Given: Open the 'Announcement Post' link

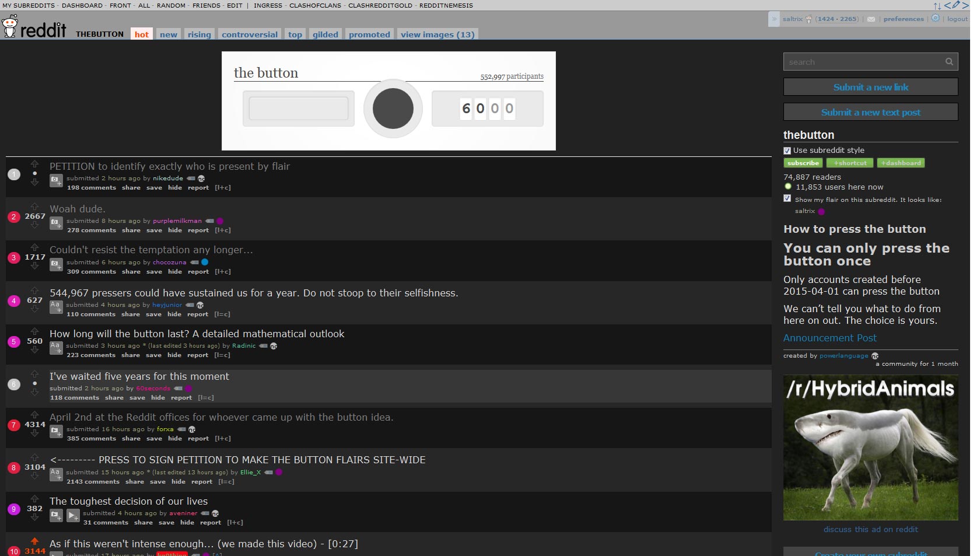Looking at the screenshot, I should click(829, 338).
